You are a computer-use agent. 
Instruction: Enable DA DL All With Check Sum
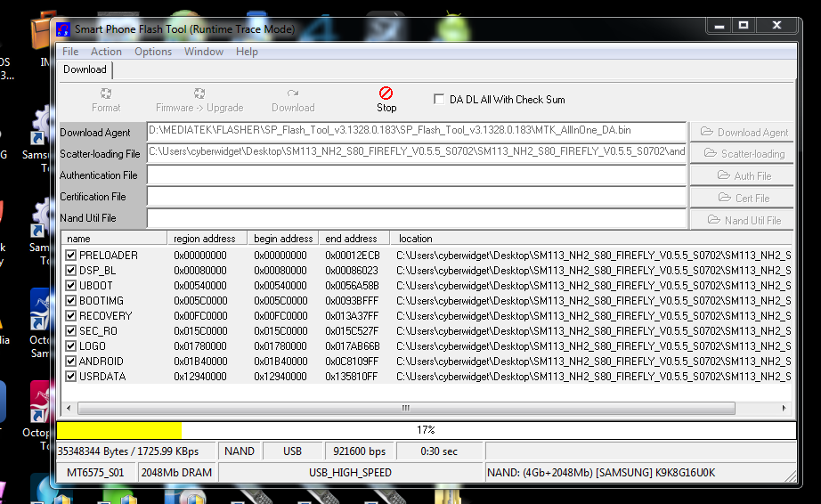pyautogui.click(x=439, y=100)
